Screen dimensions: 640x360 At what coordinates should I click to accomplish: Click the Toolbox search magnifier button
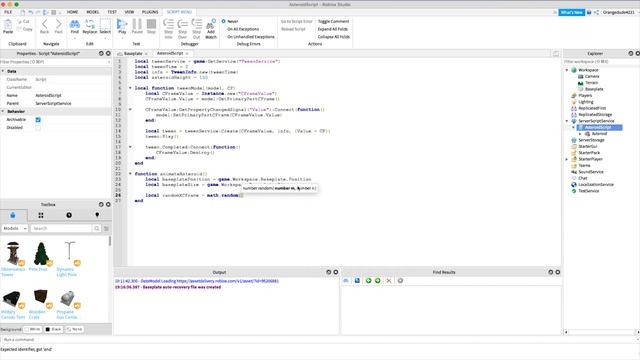coord(97,229)
